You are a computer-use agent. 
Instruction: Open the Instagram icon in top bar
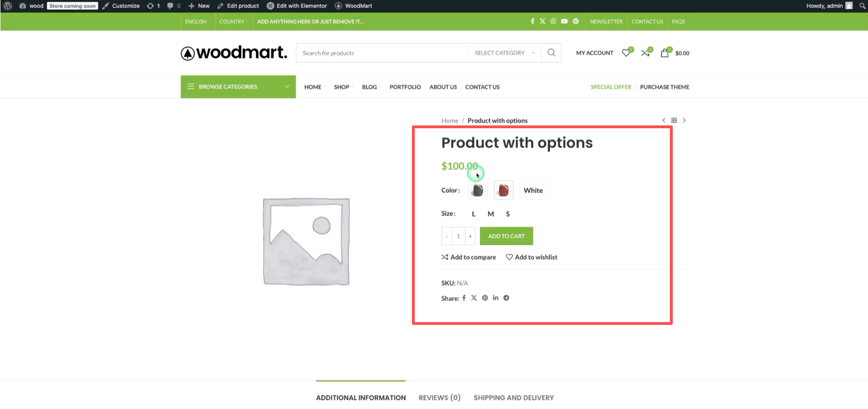click(x=553, y=21)
